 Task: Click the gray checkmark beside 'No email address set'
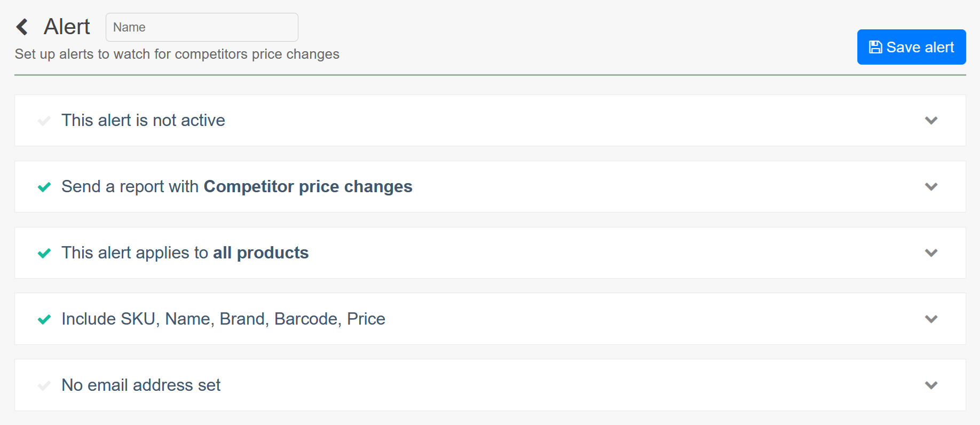(44, 385)
